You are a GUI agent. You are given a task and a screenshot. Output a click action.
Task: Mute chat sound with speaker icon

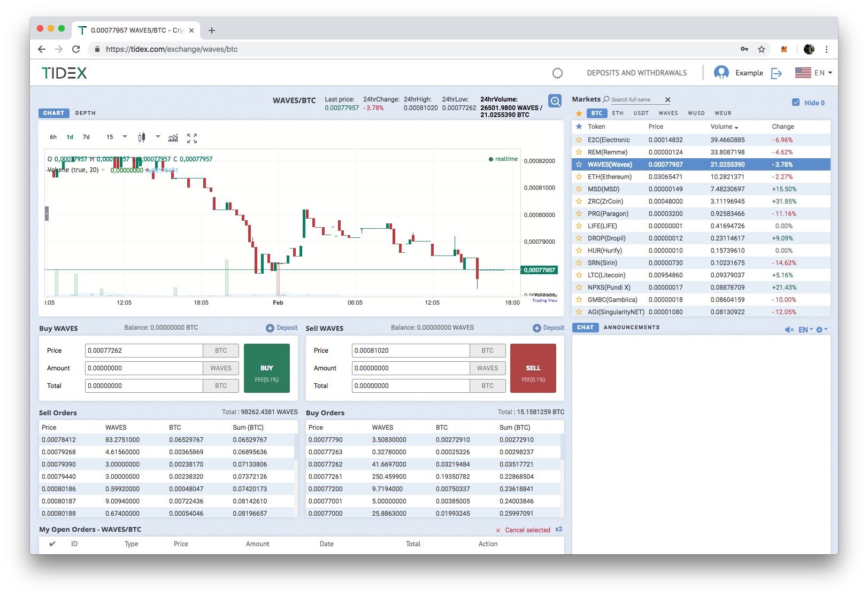[x=789, y=330]
